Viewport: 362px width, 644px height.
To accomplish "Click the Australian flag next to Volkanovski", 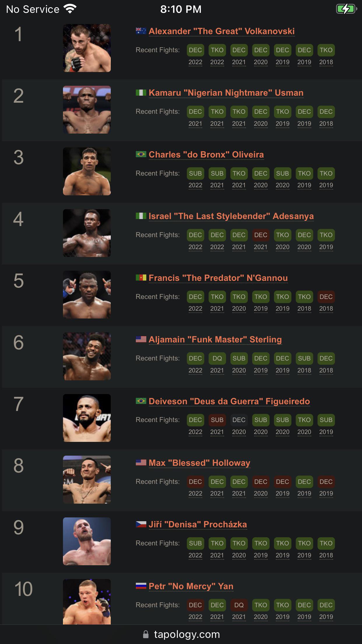I will point(140,30).
